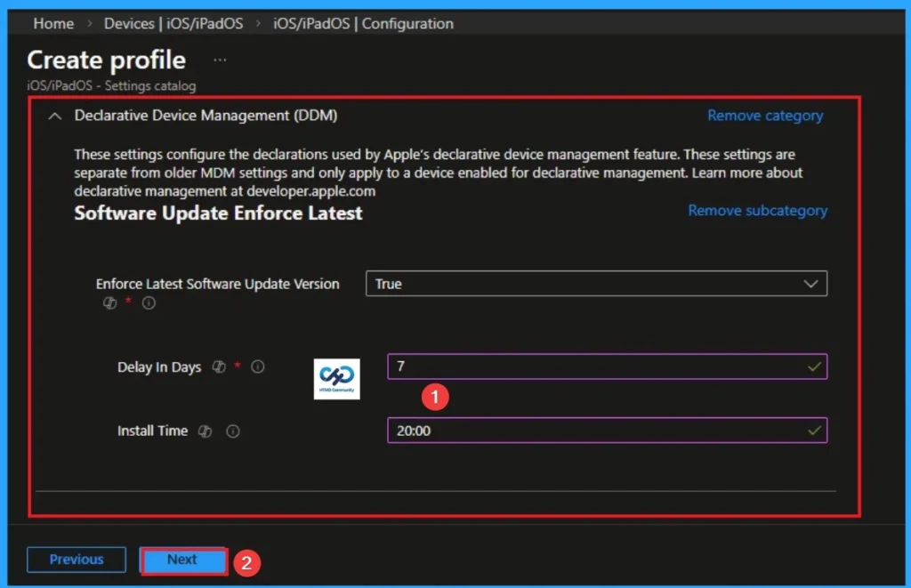Screen dimensions: 911x588
Task: Collapse the Declarative Device Management (DDM) category
Action: pos(53,115)
